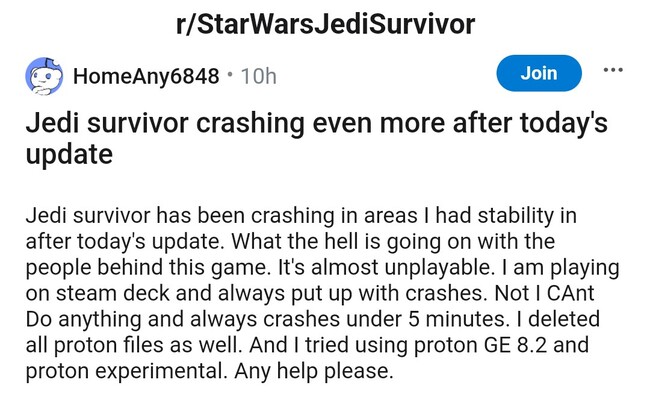Click the closing sentence "Any help please."

click(x=316, y=373)
